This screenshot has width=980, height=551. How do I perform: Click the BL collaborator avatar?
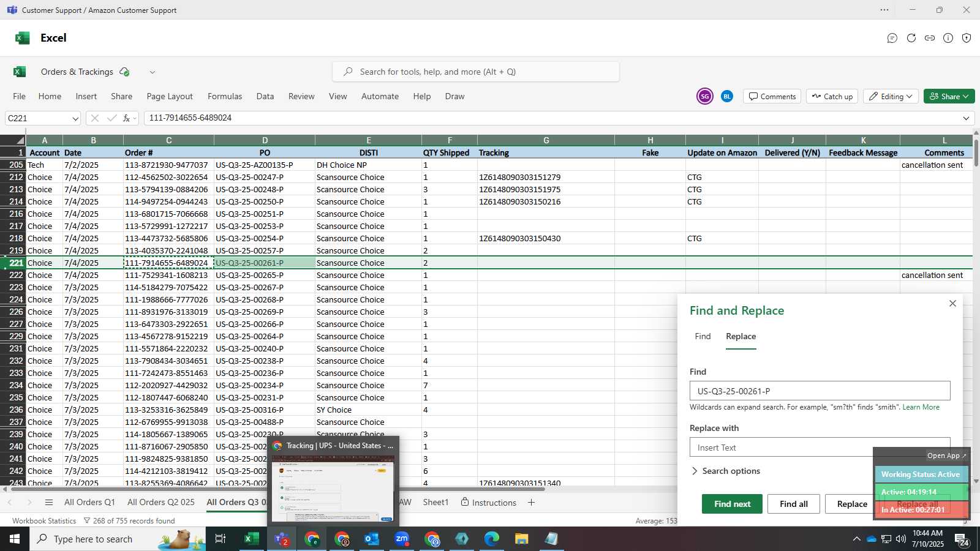click(x=727, y=96)
